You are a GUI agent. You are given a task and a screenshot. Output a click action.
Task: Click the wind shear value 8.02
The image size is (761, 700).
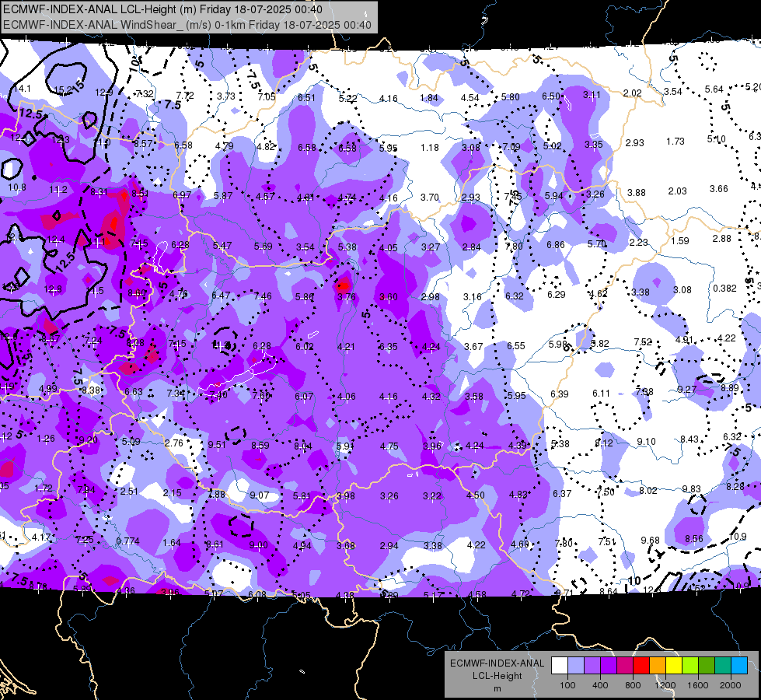[x=648, y=491]
